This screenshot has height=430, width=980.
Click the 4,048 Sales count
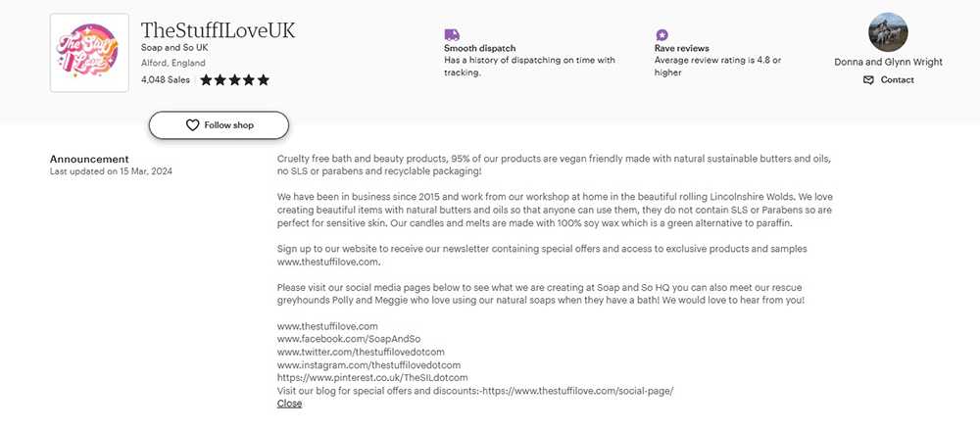(166, 80)
